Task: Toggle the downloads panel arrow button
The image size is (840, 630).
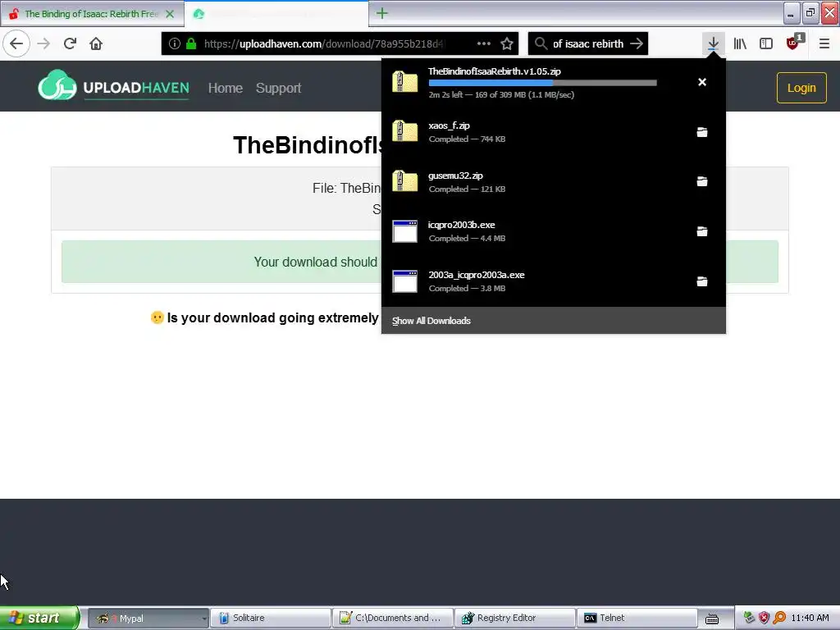Action: click(713, 44)
